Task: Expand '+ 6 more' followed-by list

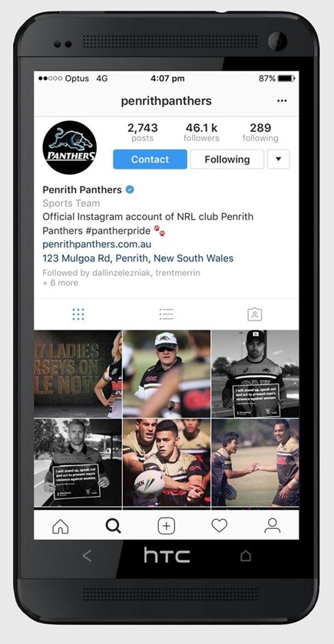Action: [x=61, y=283]
